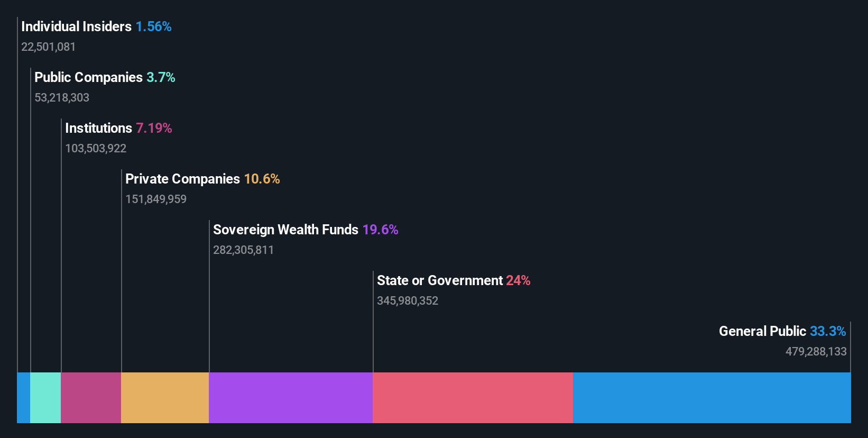Select the magenta Institutions bar segment

coord(91,397)
